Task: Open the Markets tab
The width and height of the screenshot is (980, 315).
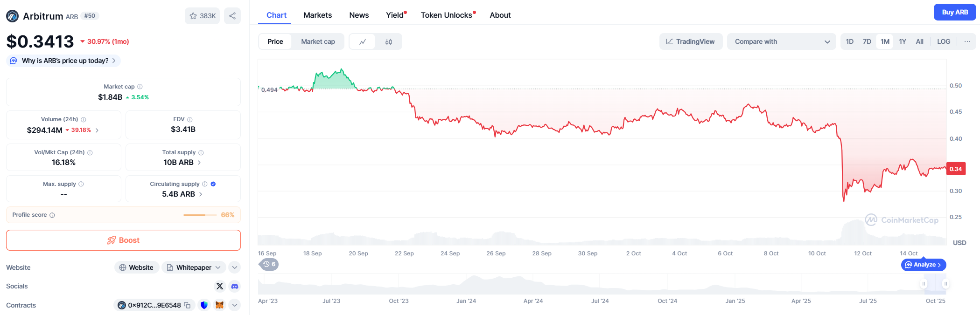Action: [317, 15]
